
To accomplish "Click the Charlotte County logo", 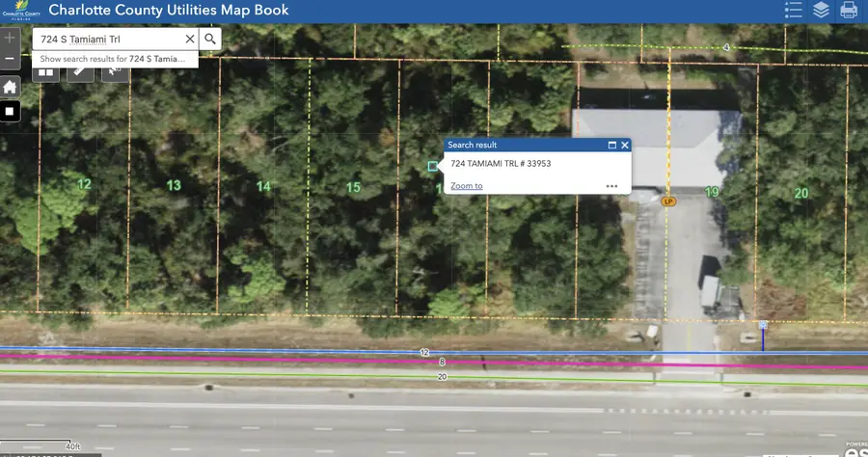I will tap(21, 10).
